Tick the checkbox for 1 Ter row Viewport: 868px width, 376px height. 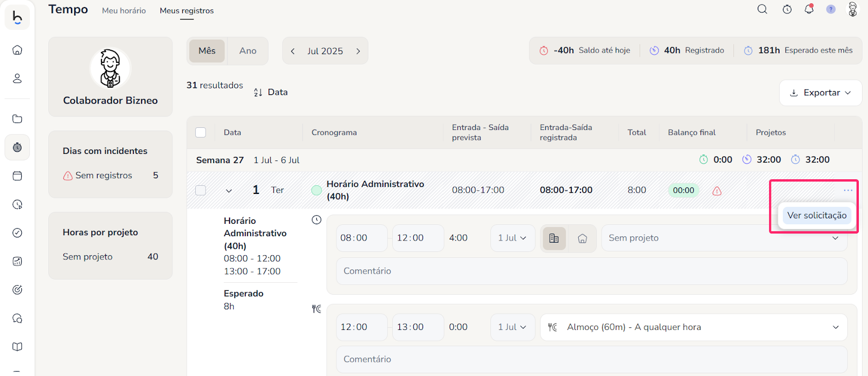pos(201,190)
